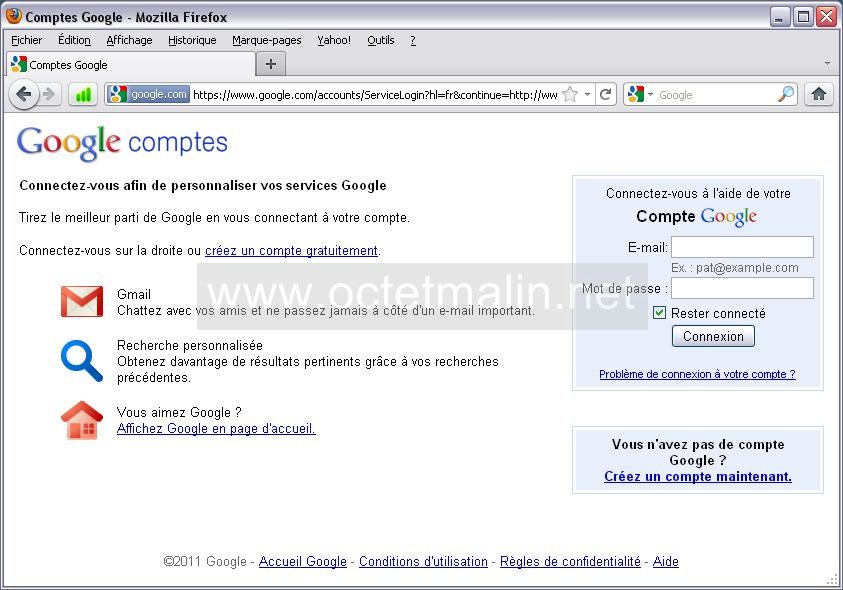
Task: Open the Aide footer link
Action: 666,561
